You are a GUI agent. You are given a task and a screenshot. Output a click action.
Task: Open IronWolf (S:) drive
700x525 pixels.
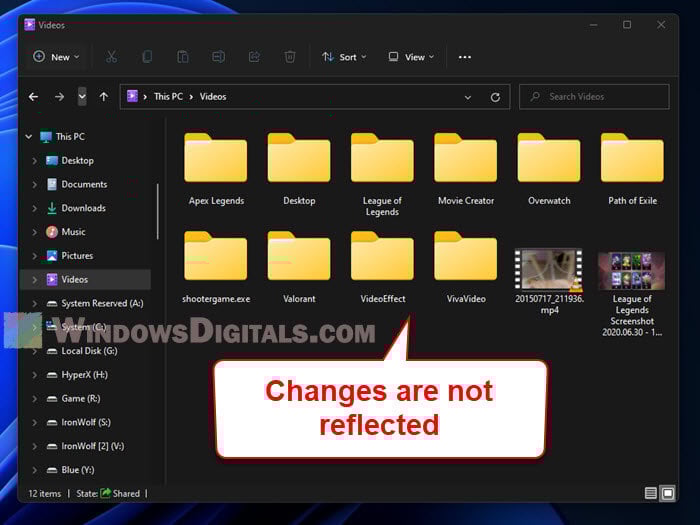click(x=78, y=422)
